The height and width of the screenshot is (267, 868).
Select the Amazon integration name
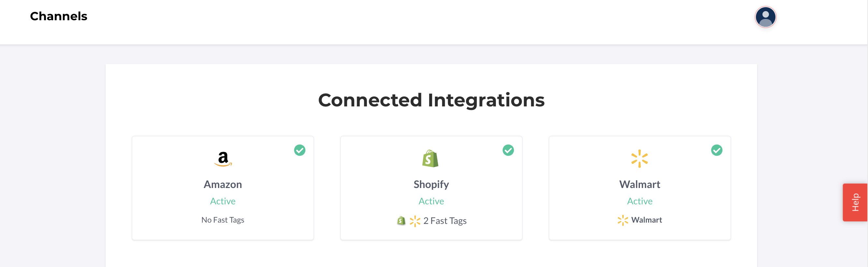(x=223, y=184)
